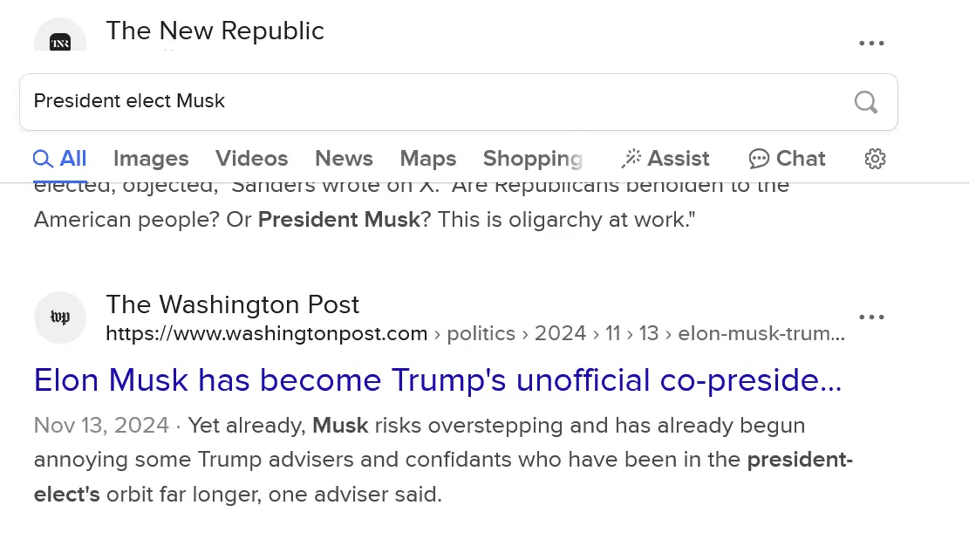Open more options for Washington Post result
The image size is (969, 560).
coord(871,318)
